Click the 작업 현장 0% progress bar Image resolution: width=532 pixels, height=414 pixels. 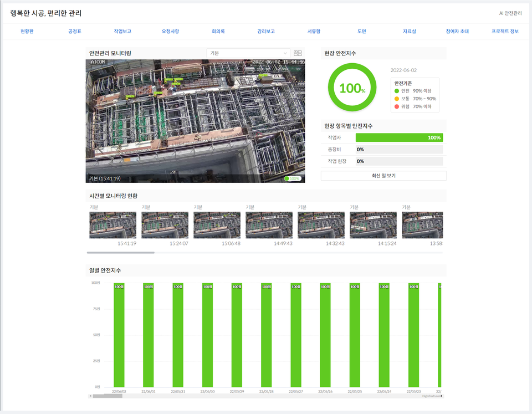pos(400,161)
